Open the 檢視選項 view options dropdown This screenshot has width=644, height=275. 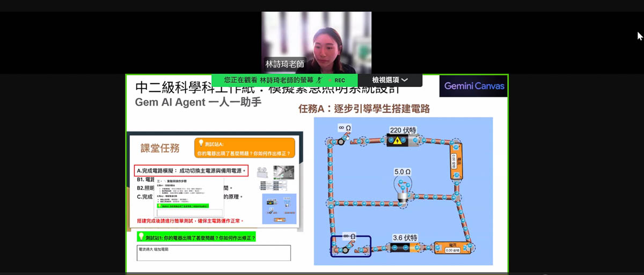pos(390,80)
